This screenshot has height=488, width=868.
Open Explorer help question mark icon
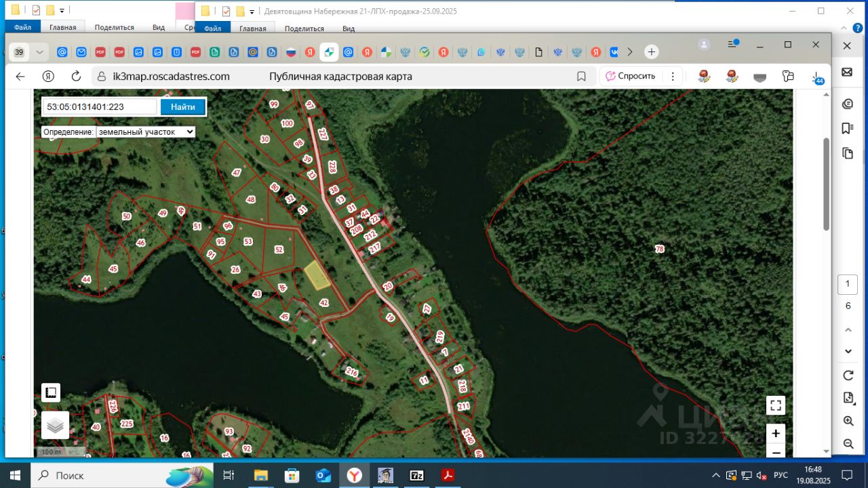[x=858, y=28]
